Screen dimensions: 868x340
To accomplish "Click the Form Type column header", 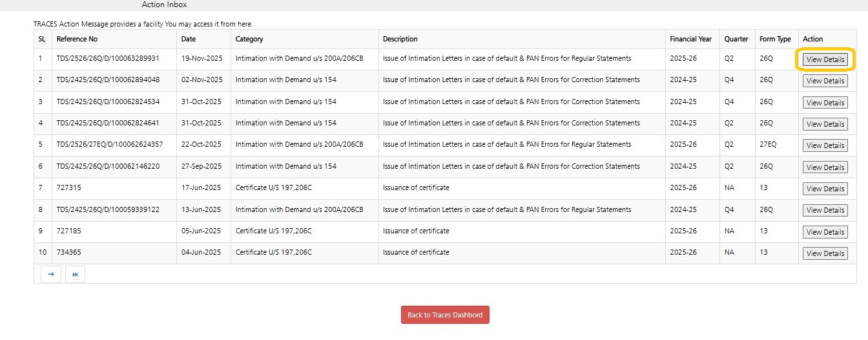I will pyautogui.click(x=775, y=39).
